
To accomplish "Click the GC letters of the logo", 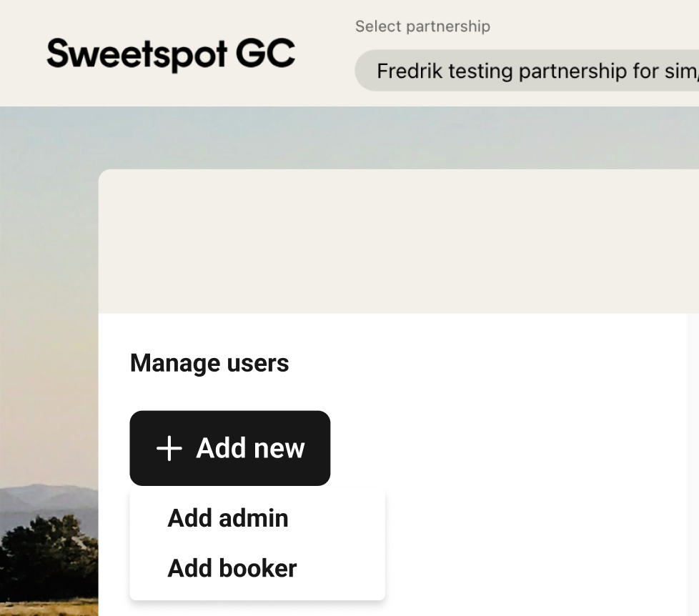I will (265, 54).
